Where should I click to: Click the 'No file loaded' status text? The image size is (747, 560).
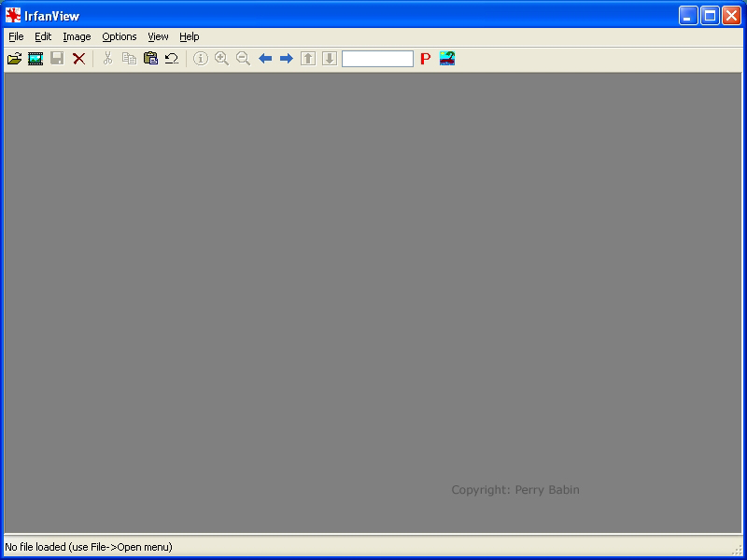pyautogui.click(x=89, y=547)
